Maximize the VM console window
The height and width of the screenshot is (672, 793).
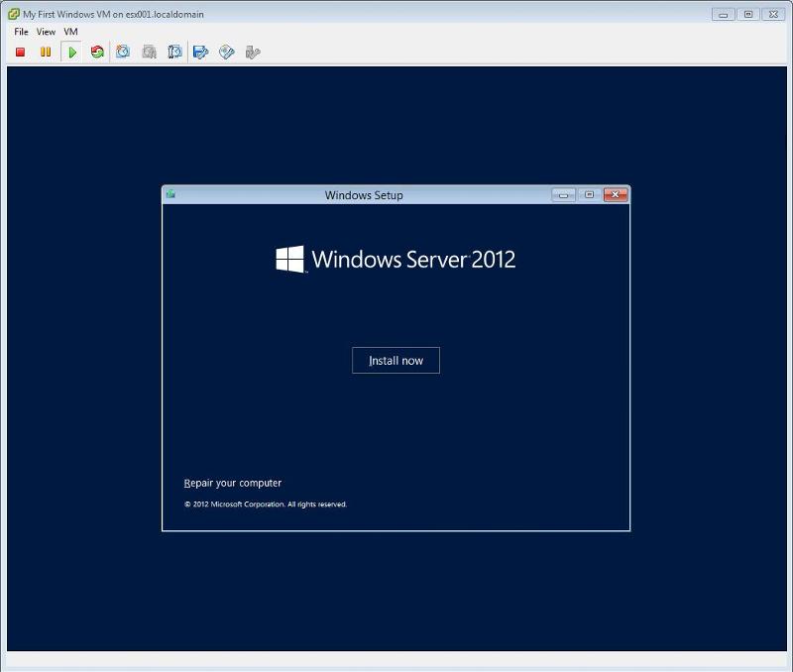click(748, 14)
